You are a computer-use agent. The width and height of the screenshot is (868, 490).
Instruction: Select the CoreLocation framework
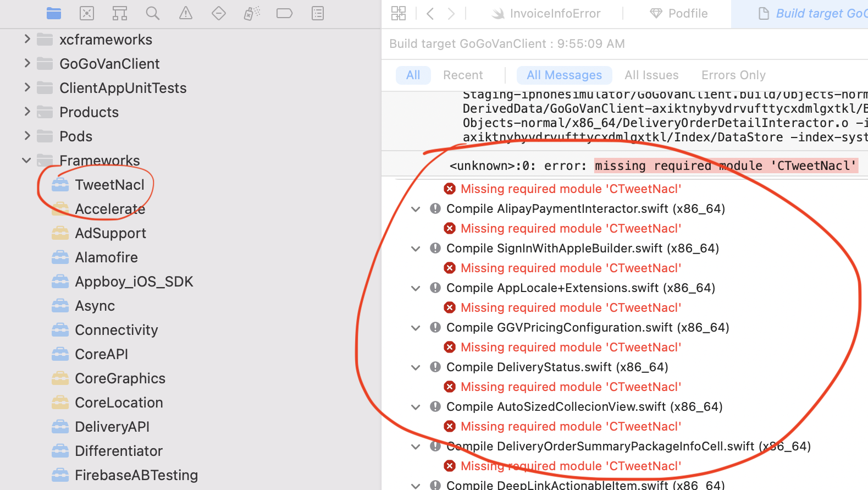tap(119, 403)
